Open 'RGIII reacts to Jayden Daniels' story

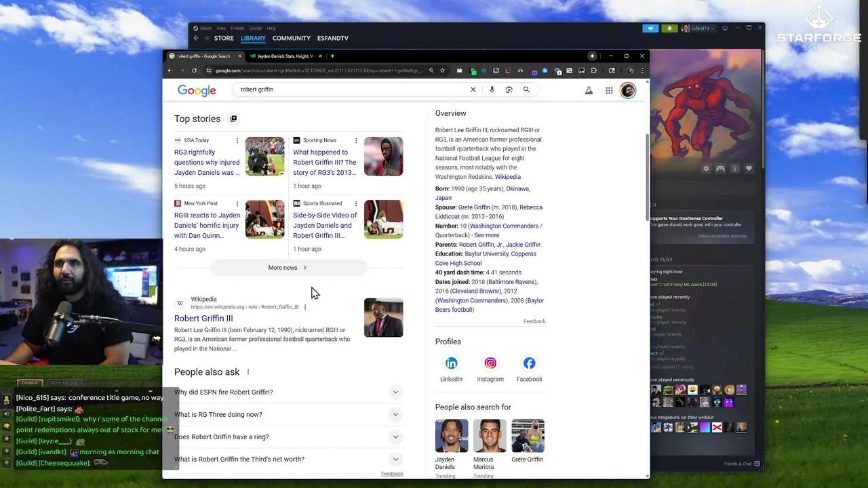[x=207, y=226]
